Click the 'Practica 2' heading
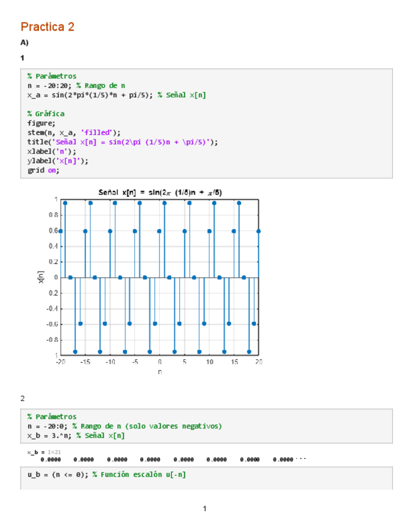This screenshot has height=532, width=411. point(47,27)
